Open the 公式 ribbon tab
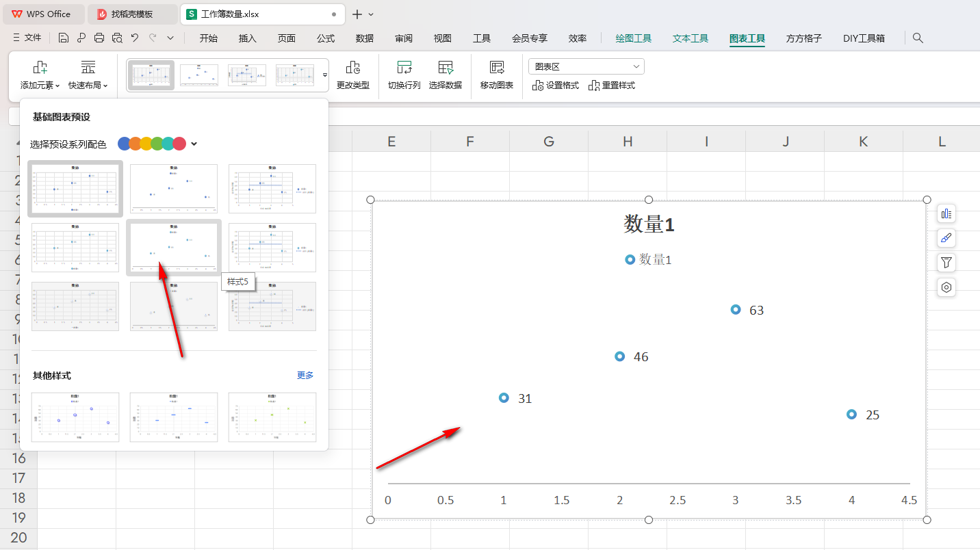 [326, 38]
